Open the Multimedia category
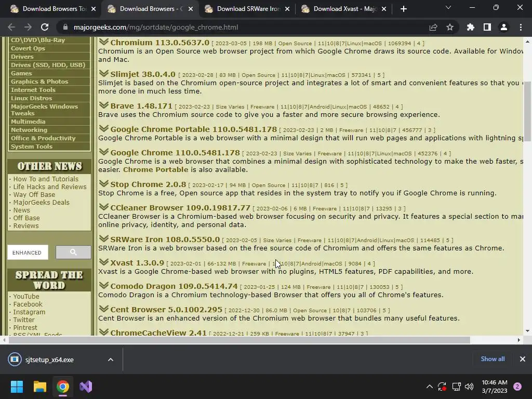The width and height of the screenshot is (532, 399). click(28, 122)
